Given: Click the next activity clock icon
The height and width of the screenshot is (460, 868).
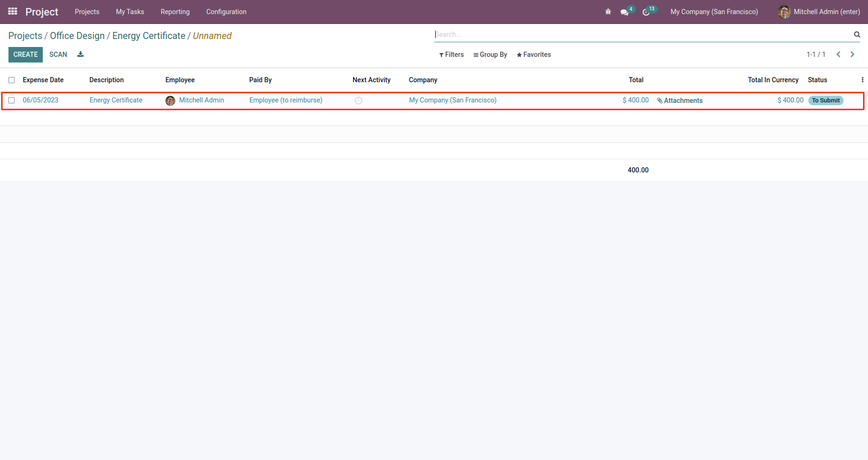Looking at the screenshot, I should tap(359, 101).
